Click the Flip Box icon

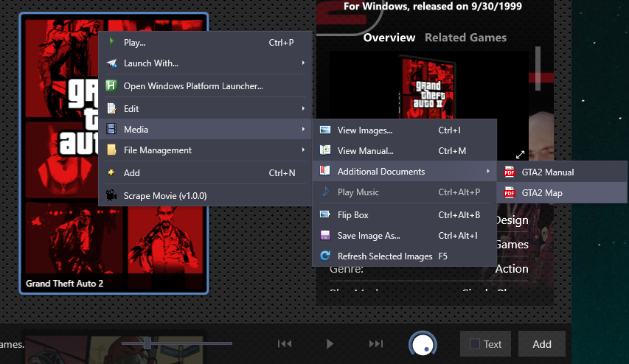[x=325, y=214]
